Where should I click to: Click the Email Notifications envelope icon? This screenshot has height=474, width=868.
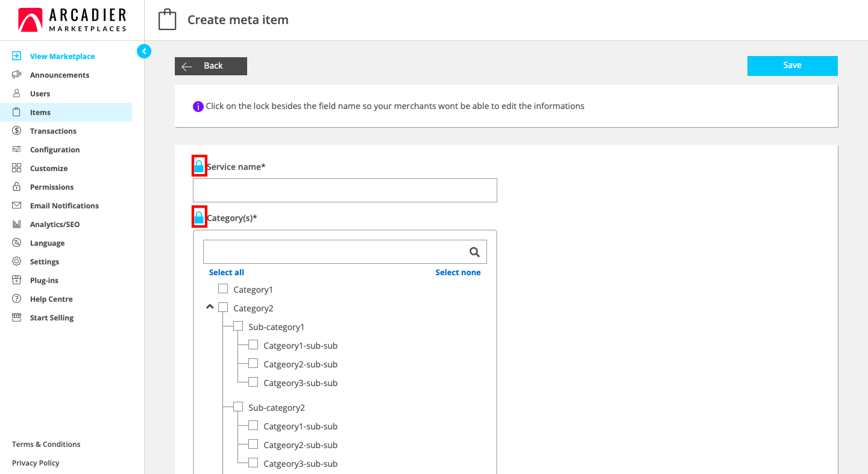click(17, 205)
